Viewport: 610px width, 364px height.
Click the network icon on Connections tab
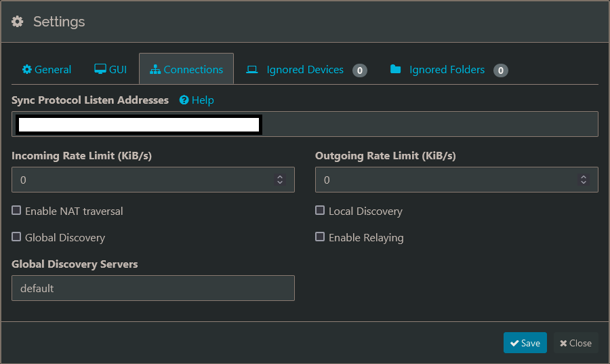tap(155, 70)
